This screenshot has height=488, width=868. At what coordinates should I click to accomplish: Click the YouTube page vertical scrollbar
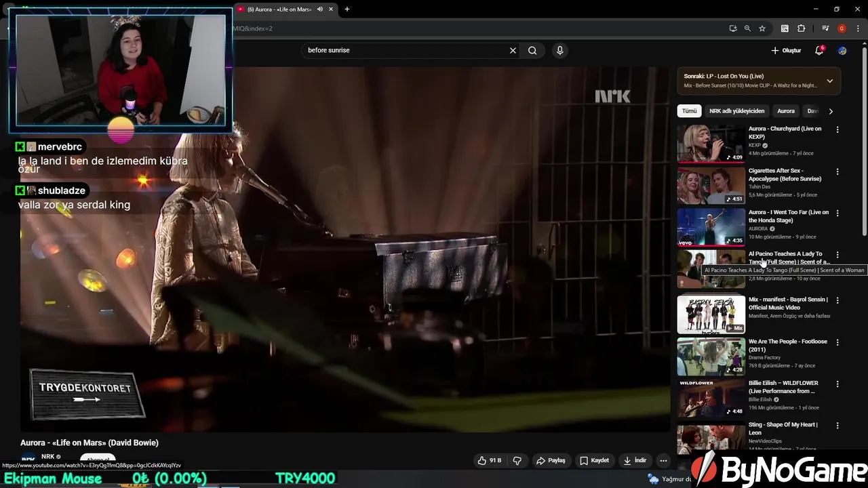[x=864, y=142]
